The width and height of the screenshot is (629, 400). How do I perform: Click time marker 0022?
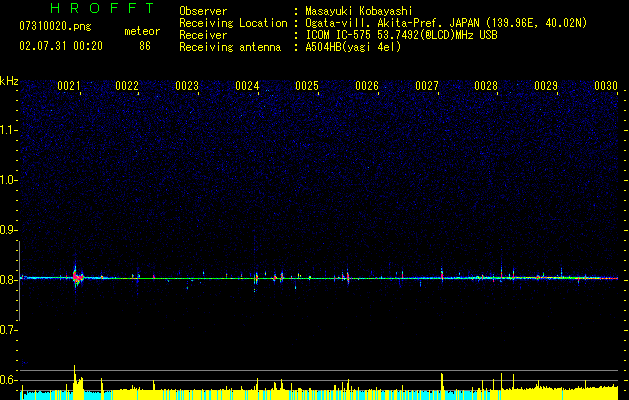[x=127, y=86]
